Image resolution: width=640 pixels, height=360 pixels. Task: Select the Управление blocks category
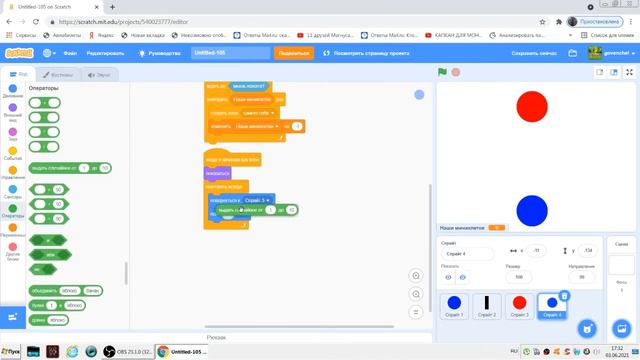(x=13, y=173)
